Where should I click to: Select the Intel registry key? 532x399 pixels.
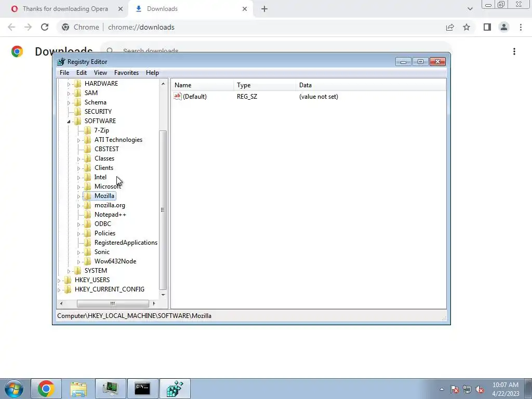pos(100,177)
